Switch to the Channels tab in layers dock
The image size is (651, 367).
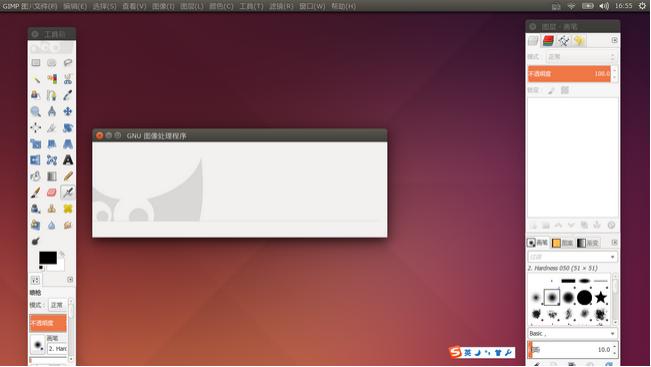pyautogui.click(x=548, y=41)
